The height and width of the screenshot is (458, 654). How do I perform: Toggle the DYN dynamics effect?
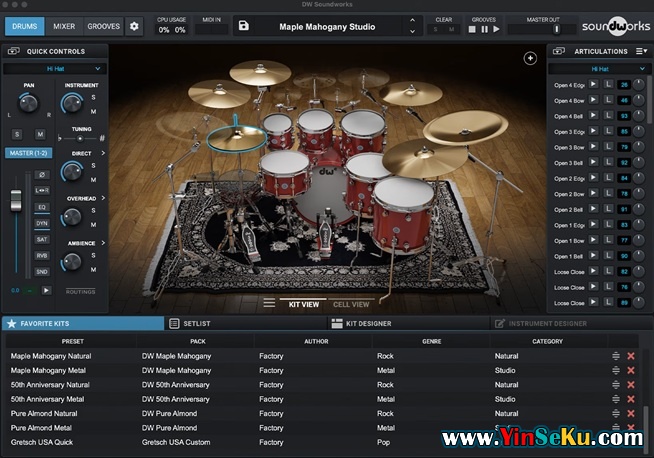(42, 223)
